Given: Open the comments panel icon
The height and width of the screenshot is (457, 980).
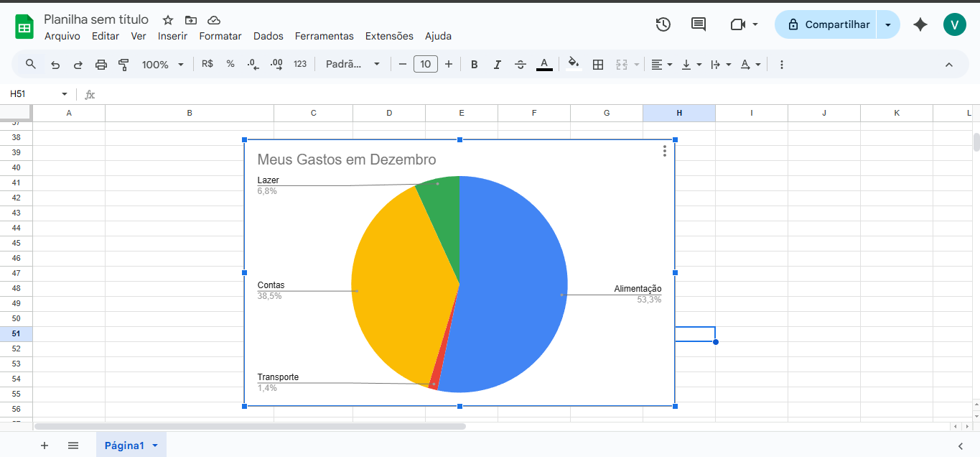Looking at the screenshot, I should coord(698,24).
